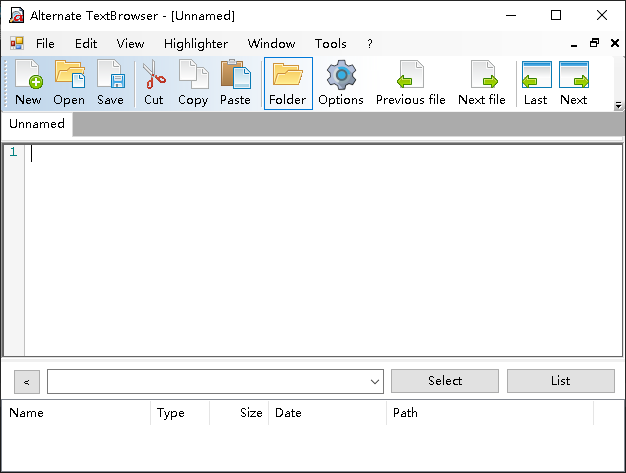Viewport: 626px width, 473px height.
Task: Go to Previous file
Action: tap(410, 83)
